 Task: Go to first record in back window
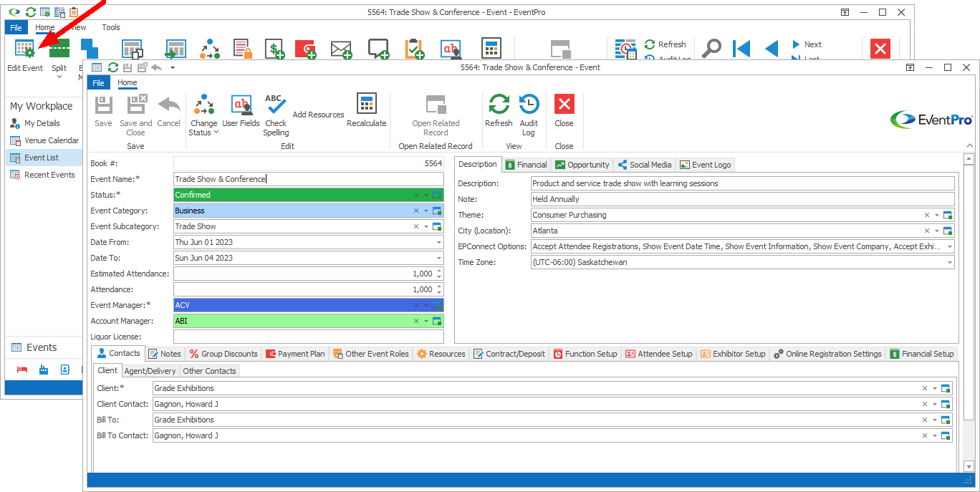741,49
